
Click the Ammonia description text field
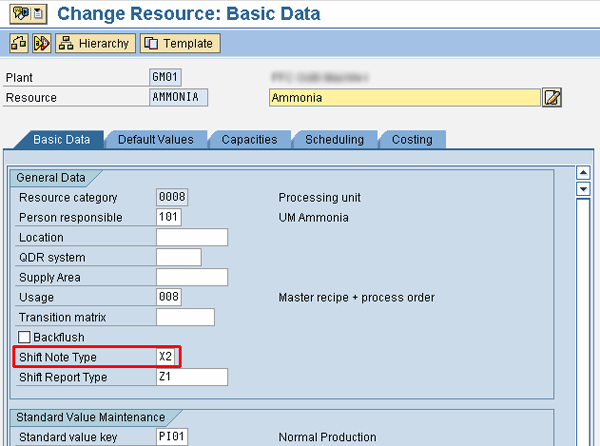point(404,97)
